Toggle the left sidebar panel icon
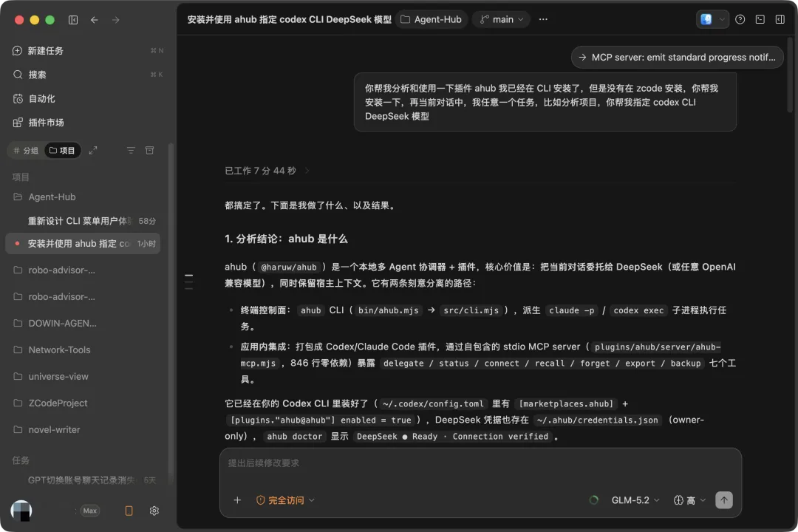 tap(73, 20)
